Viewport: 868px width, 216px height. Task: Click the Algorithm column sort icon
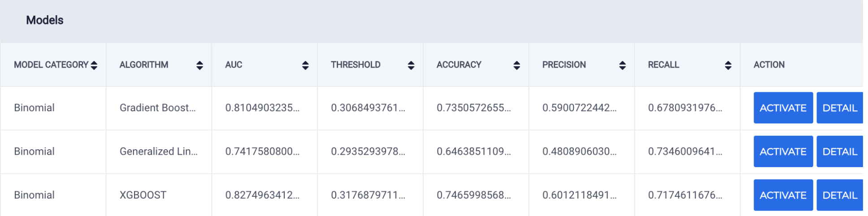pos(200,65)
